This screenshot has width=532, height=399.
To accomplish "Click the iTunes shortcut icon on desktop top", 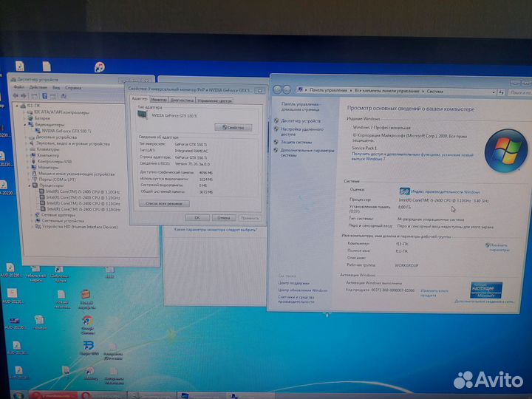I will 99,67.
